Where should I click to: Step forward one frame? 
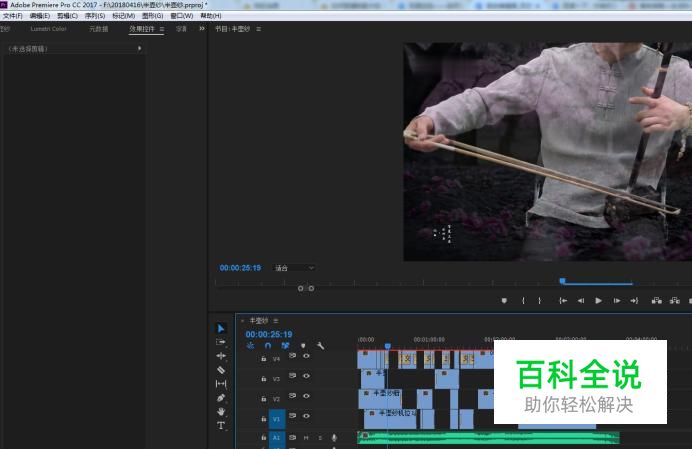click(617, 301)
